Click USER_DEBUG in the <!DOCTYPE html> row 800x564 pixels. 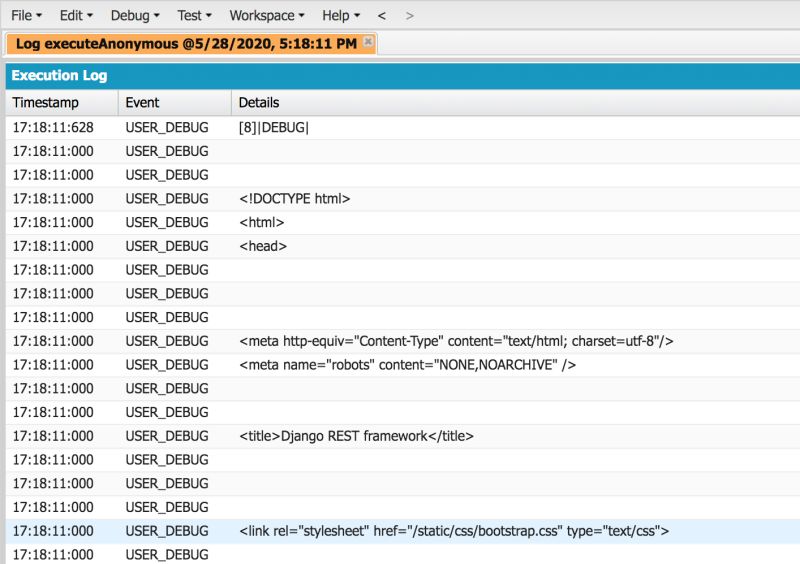click(167, 199)
